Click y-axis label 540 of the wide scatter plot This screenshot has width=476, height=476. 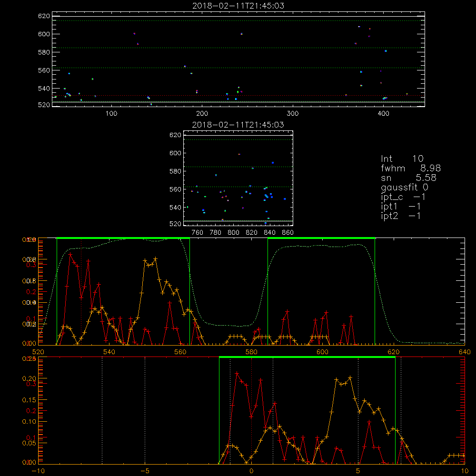tap(44, 89)
